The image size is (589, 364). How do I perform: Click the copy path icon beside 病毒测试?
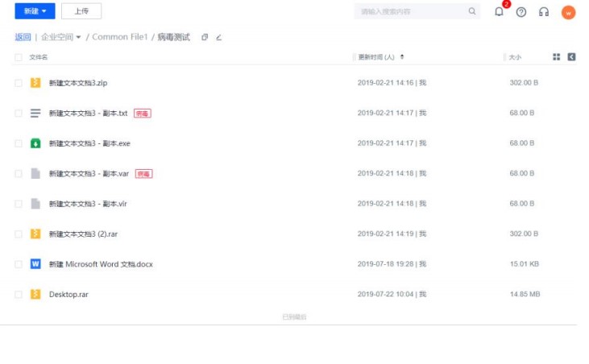tap(205, 37)
